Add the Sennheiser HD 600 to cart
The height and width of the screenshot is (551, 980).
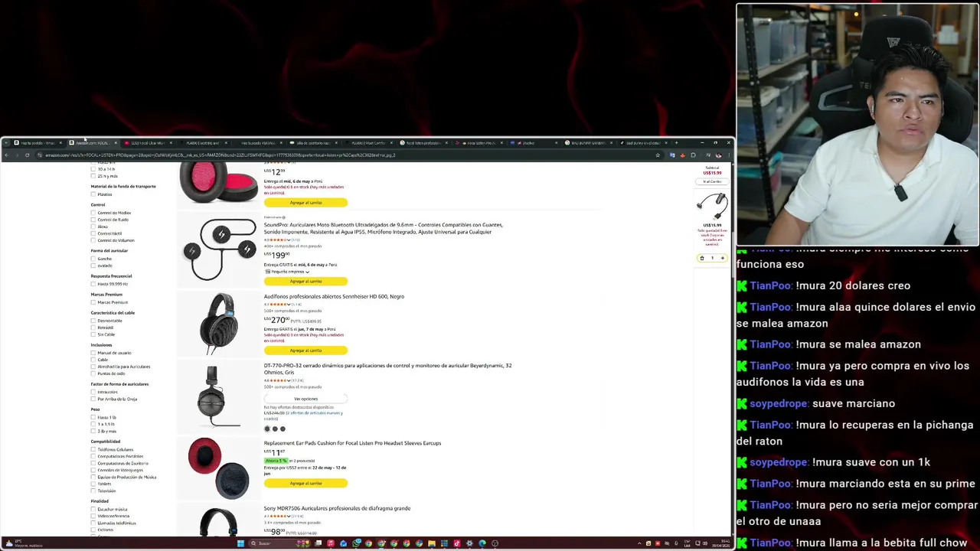coord(305,350)
